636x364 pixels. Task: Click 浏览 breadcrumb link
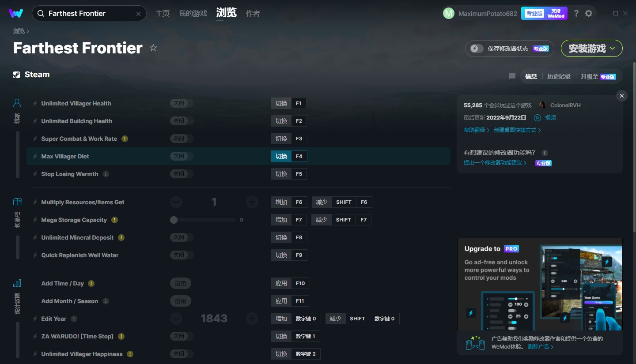pos(19,31)
